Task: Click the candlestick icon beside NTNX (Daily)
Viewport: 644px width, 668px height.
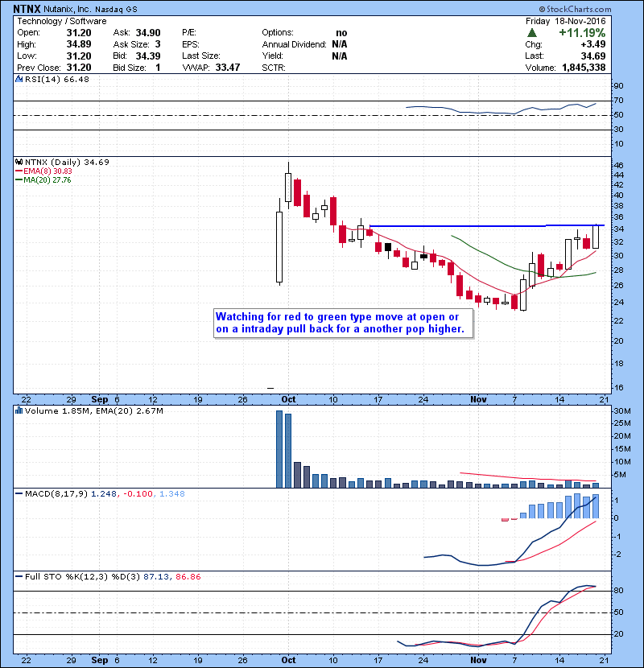Action: point(19,162)
